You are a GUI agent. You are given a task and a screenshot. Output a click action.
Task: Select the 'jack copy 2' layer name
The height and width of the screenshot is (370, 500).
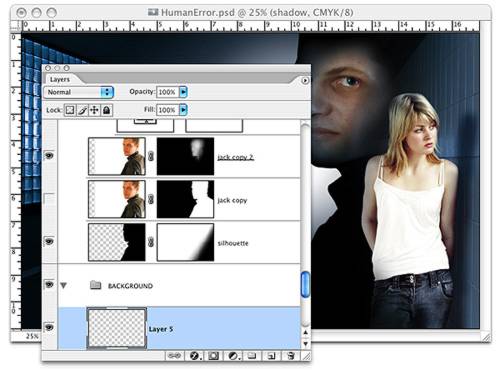click(235, 157)
